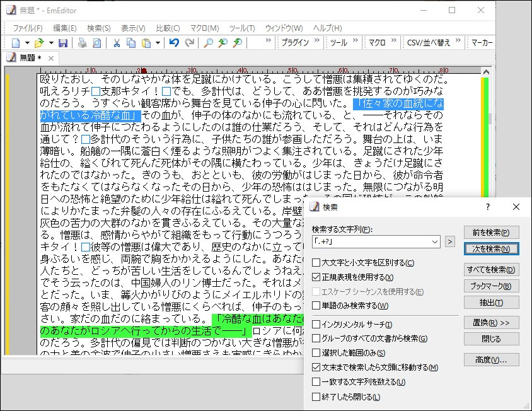Open Print Preview icon
The width and height of the screenshot is (532, 411).
(96, 43)
